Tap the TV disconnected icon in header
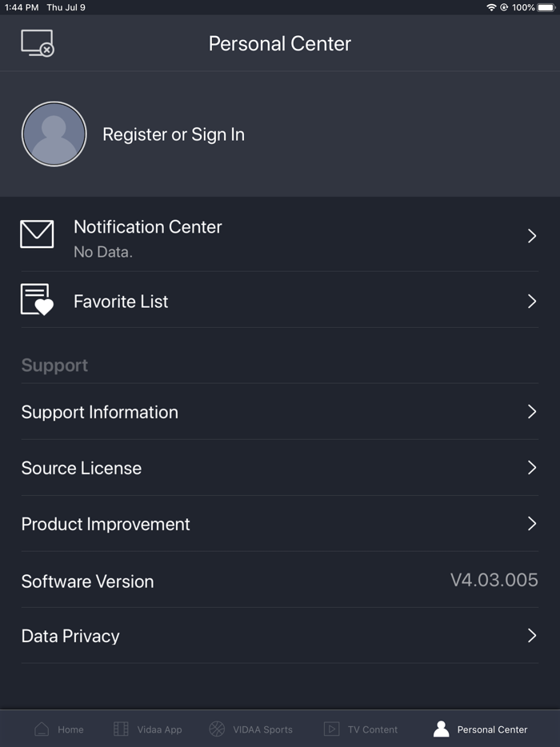 pyautogui.click(x=37, y=43)
